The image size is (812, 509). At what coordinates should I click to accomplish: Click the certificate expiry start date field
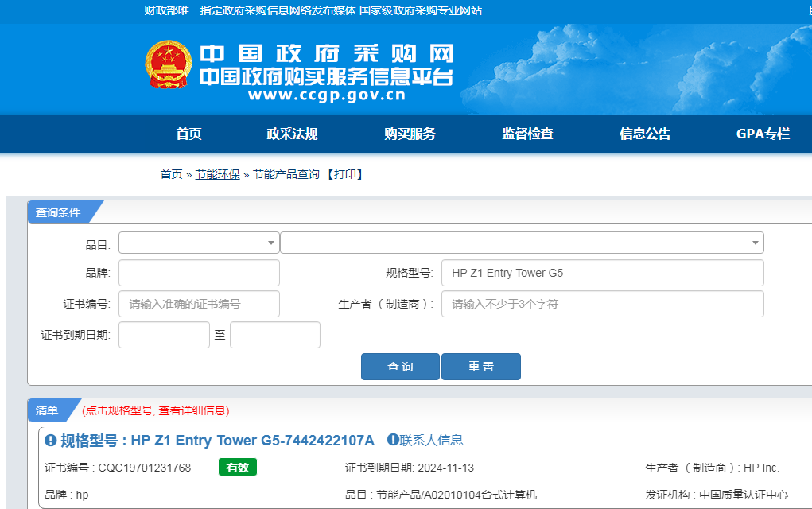click(164, 335)
